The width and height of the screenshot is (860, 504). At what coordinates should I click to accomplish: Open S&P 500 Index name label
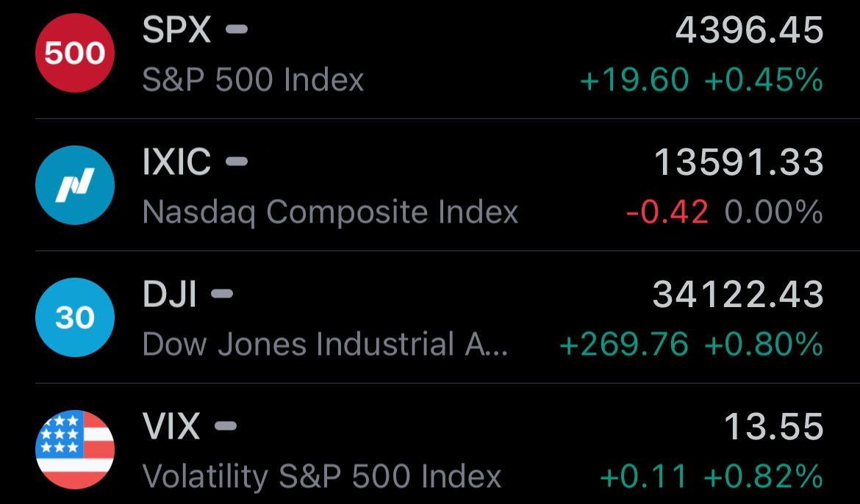tap(253, 80)
